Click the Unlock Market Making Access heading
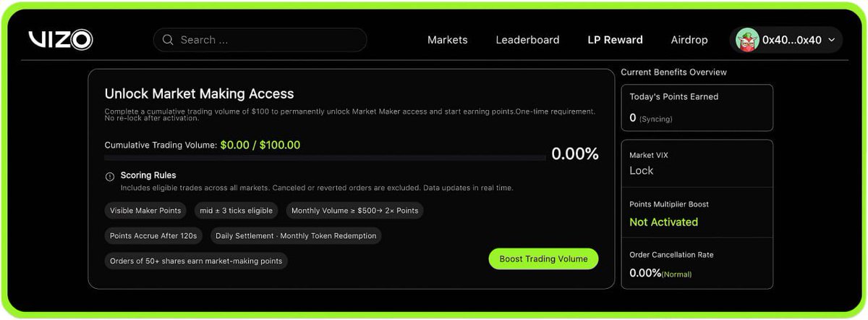This screenshot has width=868, height=320. point(199,93)
